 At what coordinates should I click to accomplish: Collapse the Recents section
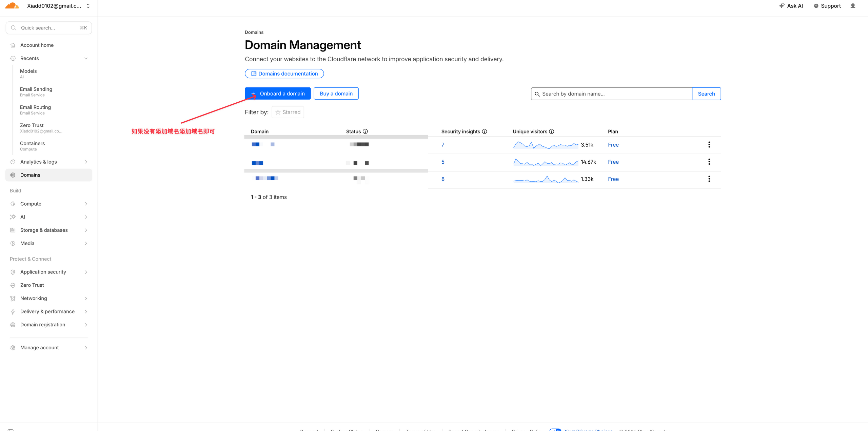86,58
